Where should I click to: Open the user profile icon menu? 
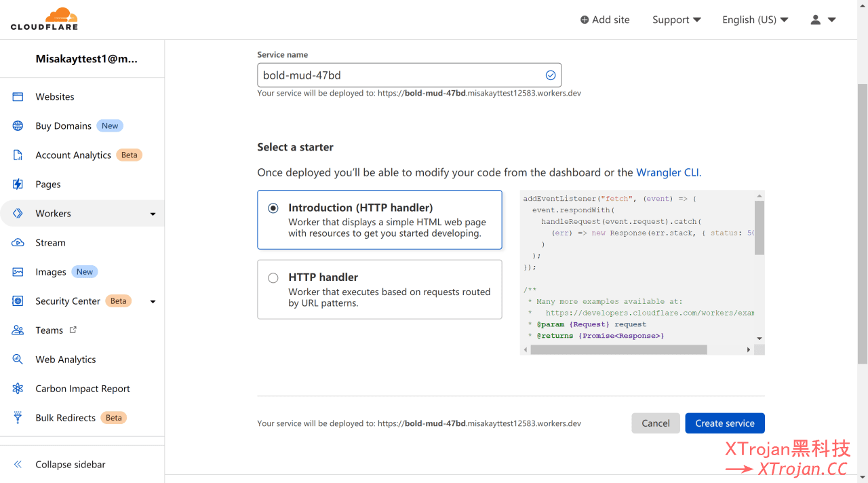823,20
